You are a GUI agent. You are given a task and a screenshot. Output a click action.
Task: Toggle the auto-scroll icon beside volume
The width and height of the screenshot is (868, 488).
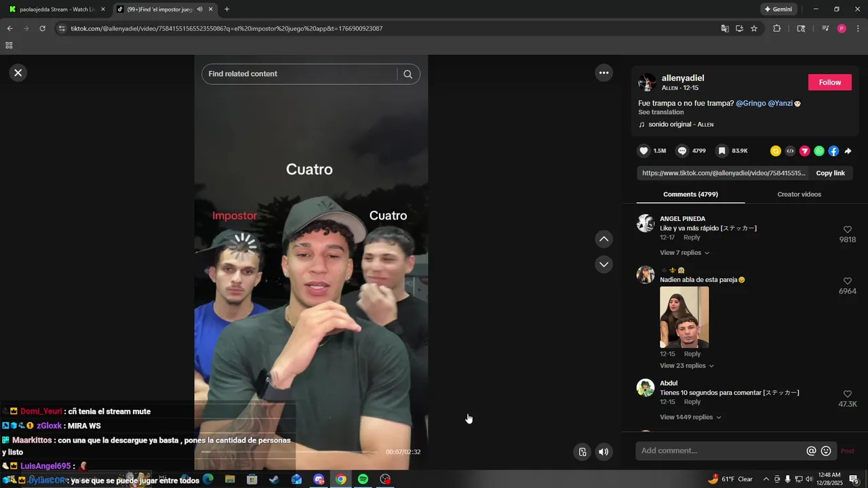pyautogui.click(x=582, y=451)
